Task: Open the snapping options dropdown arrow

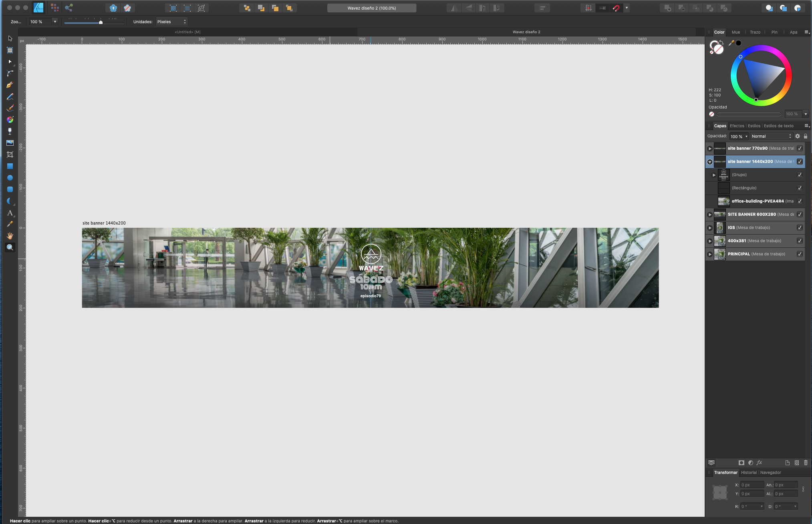Action: (x=627, y=8)
